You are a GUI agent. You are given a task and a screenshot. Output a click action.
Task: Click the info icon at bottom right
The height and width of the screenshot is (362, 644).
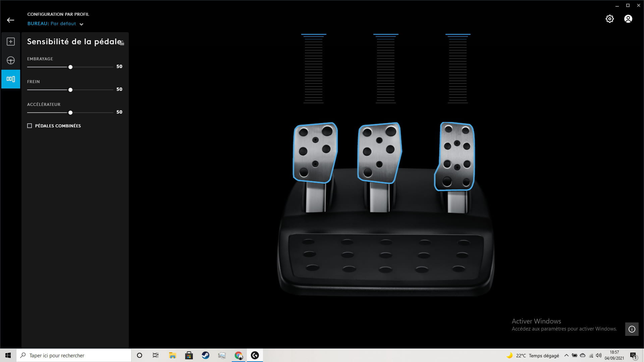tap(632, 329)
